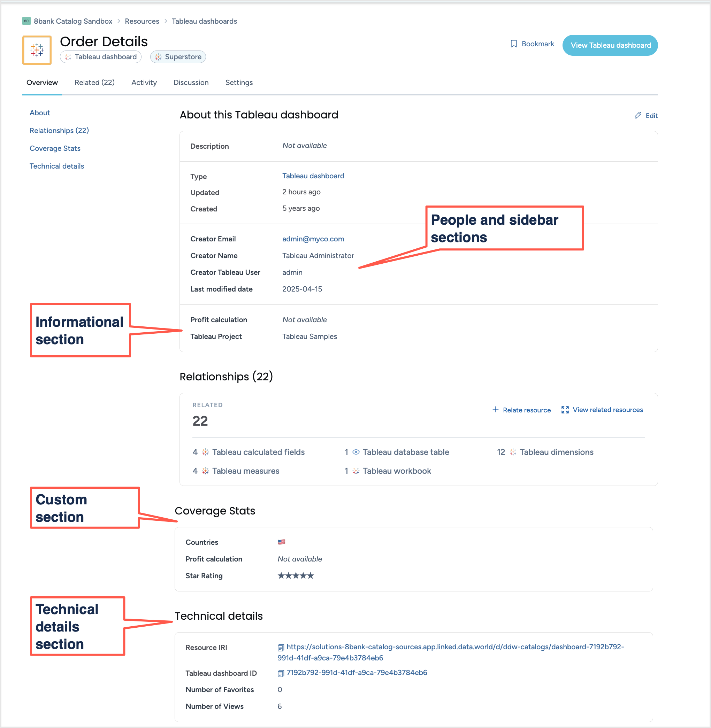
Task: Copy the Tableau dashboard ID via copy icon
Action: [281, 673]
